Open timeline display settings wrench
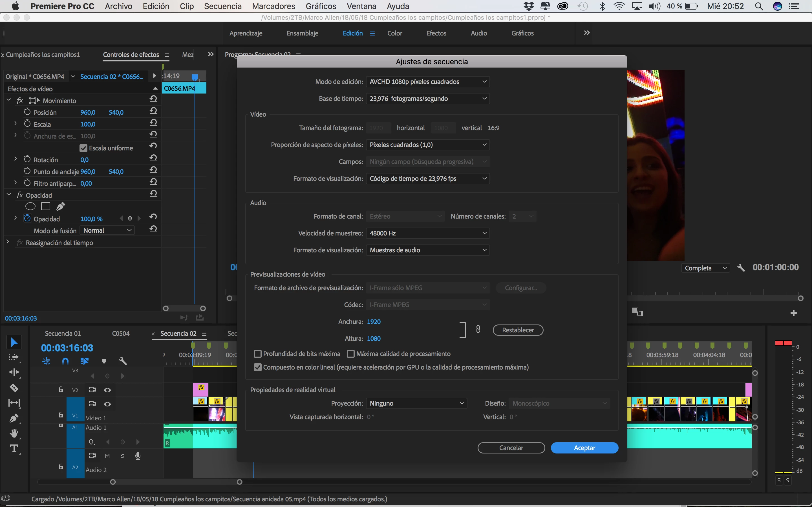The height and width of the screenshot is (507, 812). coord(123,361)
